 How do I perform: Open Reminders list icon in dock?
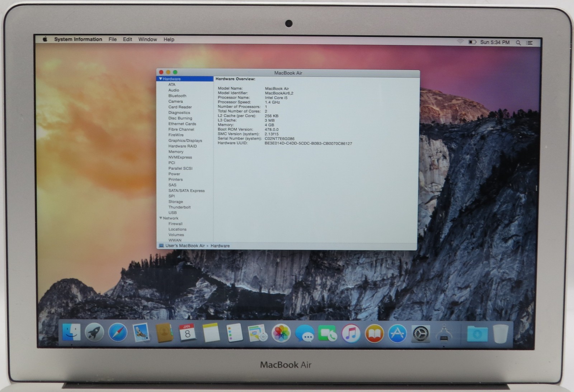pos(234,333)
